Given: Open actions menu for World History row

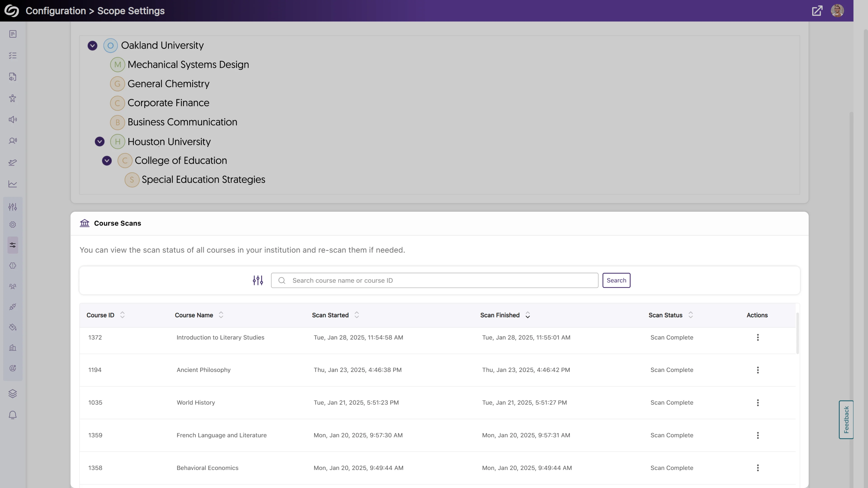Looking at the screenshot, I should [758, 403].
